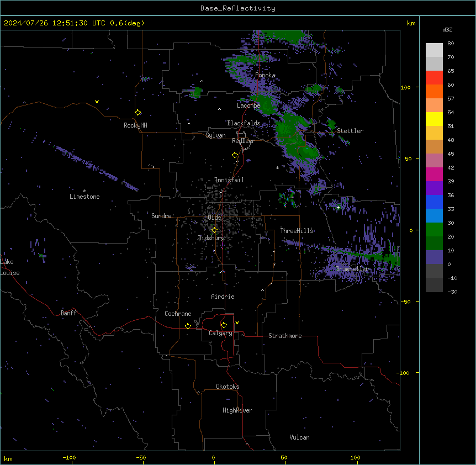Click the -100 tick label on right axis
The width and height of the screenshot is (476, 465).
pos(404,373)
